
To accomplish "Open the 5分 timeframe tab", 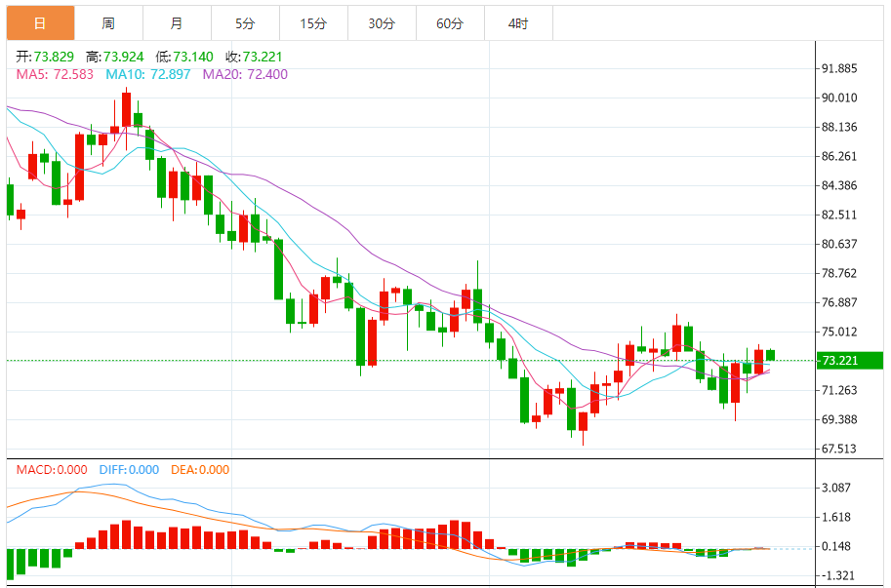I will point(245,23).
